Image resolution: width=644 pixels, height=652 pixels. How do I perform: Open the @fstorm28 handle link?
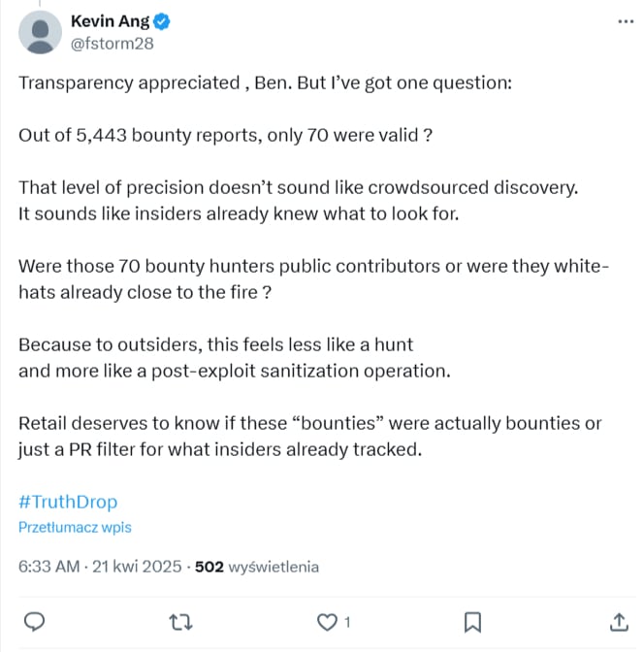tap(113, 44)
